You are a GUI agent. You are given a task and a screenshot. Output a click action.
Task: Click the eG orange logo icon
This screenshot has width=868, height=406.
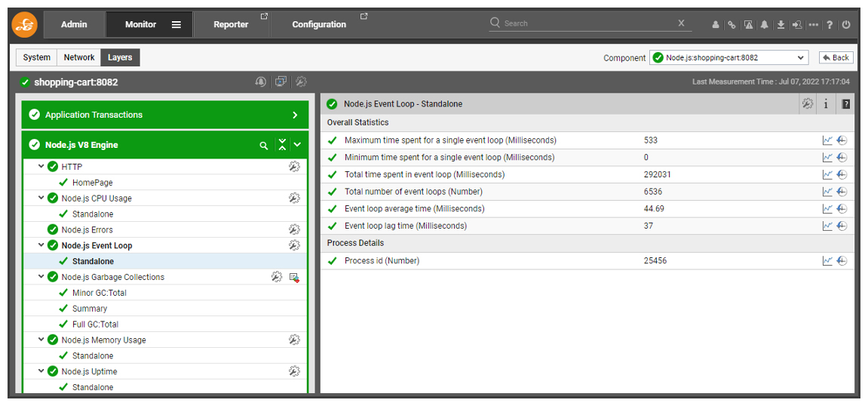pyautogui.click(x=24, y=24)
